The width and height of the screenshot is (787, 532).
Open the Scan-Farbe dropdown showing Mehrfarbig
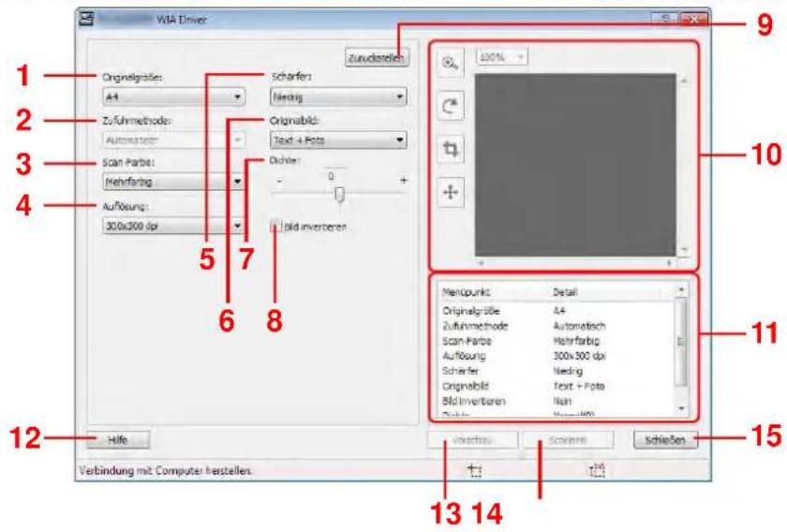173,182
